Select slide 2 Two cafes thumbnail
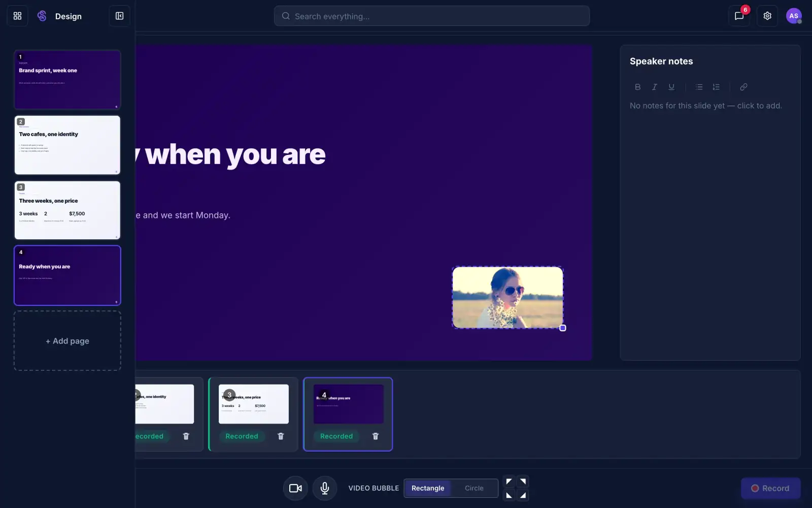The image size is (812, 508). (x=67, y=145)
